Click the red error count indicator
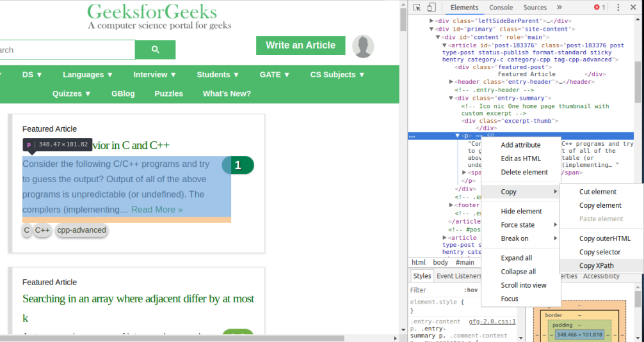644x342 pixels. click(599, 8)
